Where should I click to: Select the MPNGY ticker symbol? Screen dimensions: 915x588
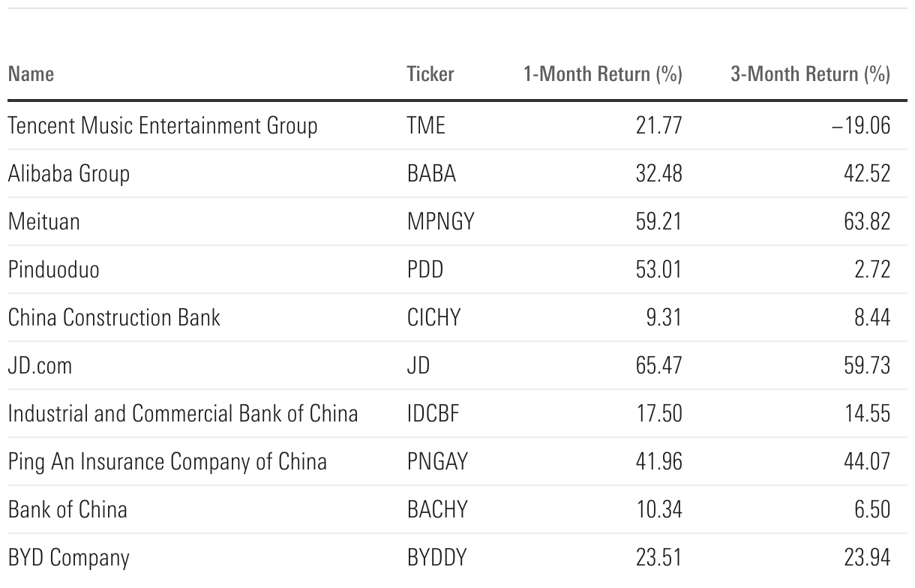coord(440,221)
